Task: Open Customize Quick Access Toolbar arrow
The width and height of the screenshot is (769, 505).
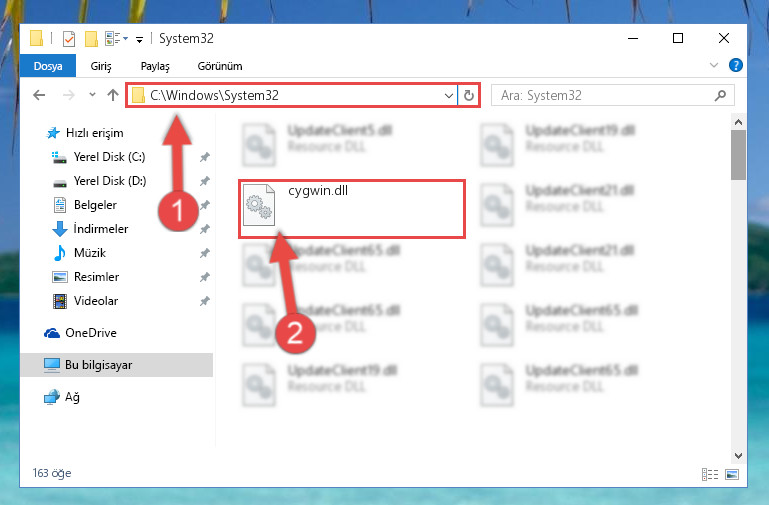Action: coord(140,40)
